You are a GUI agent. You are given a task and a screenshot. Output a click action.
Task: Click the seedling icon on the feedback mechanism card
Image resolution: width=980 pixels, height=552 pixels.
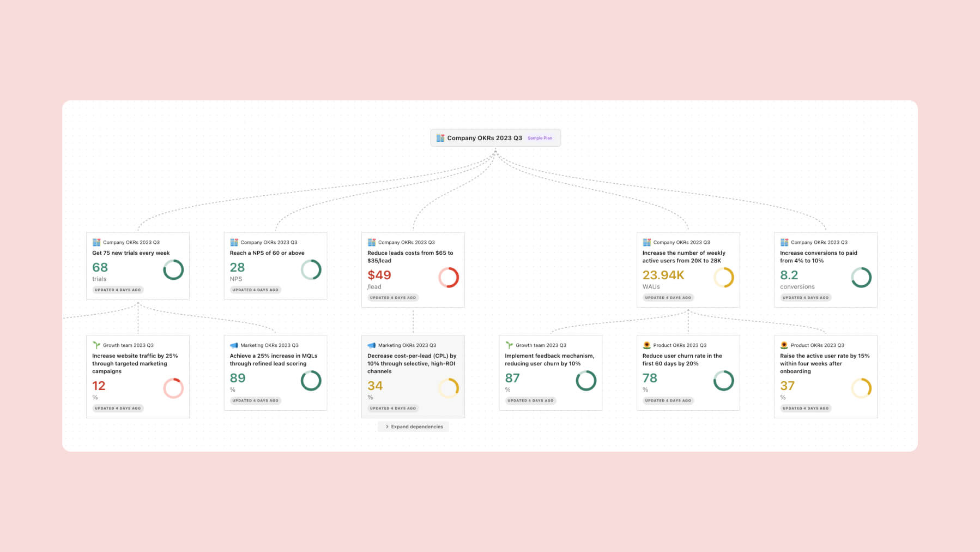click(x=510, y=345)
